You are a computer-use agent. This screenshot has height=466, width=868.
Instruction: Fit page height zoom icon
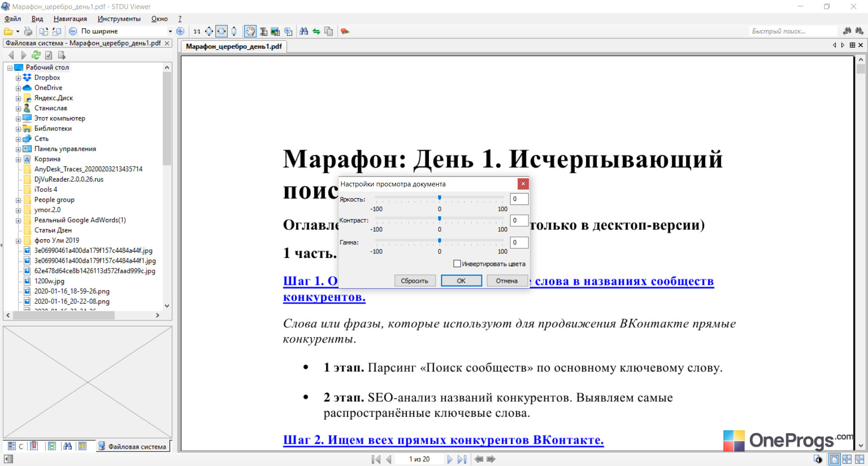pos(234,31)
